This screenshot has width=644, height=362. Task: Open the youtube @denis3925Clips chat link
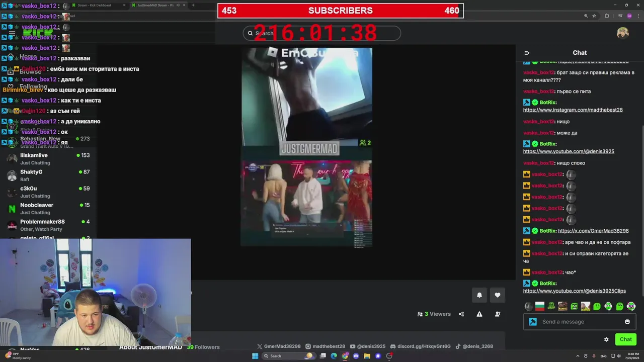pos(575,291)
